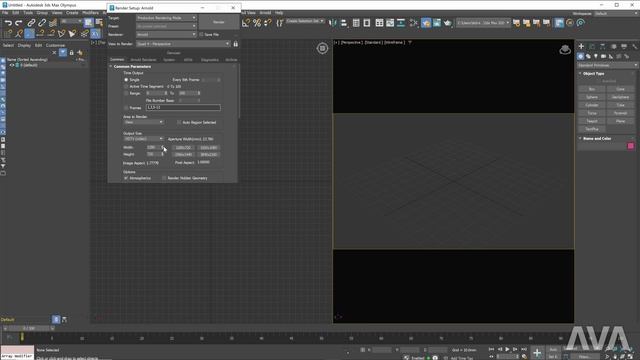Viewport: 640px width, 360px height.
Task: Select the Range time output radio button
Action: coord(126,93)
